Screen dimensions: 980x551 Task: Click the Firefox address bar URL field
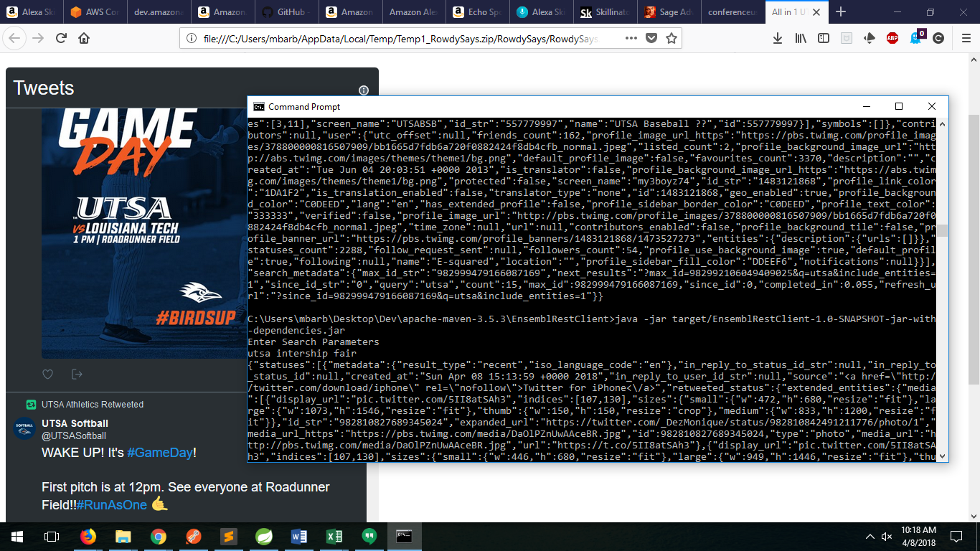402,39
